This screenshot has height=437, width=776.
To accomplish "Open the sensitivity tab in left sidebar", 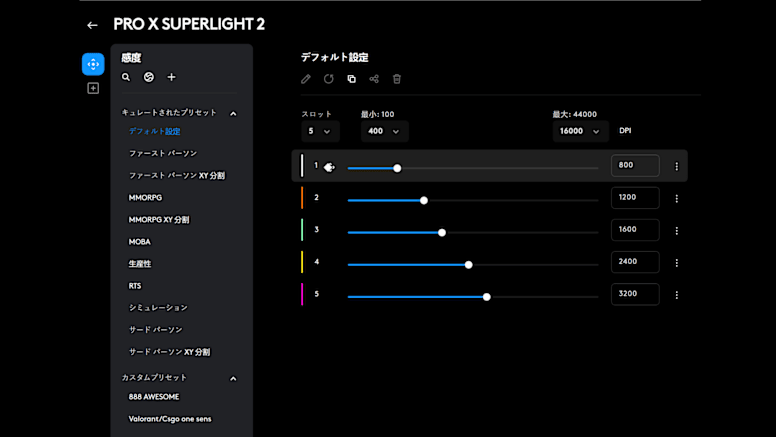I will (93, 64).
